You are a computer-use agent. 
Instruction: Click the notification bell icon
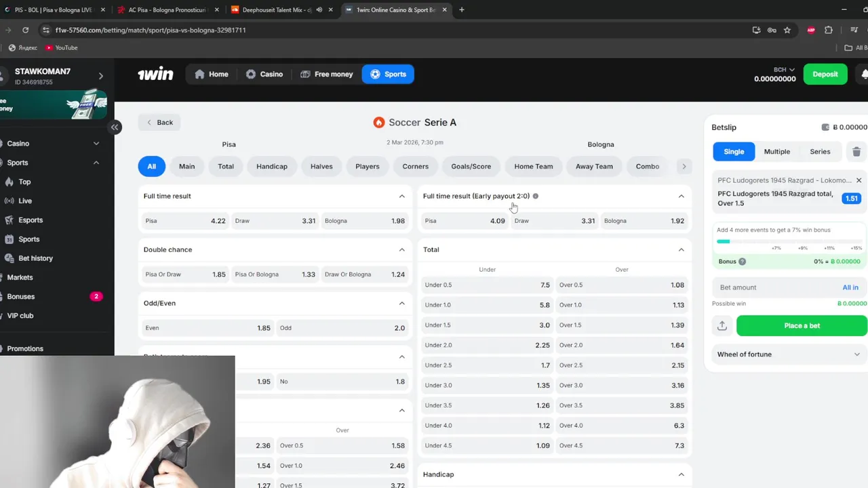(x=863, y=74)
